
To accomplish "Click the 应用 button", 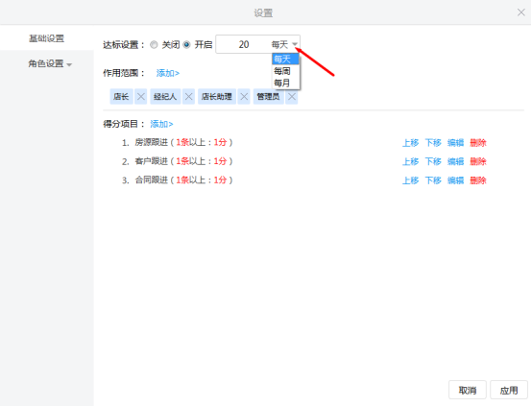I will tap(509, 390).
